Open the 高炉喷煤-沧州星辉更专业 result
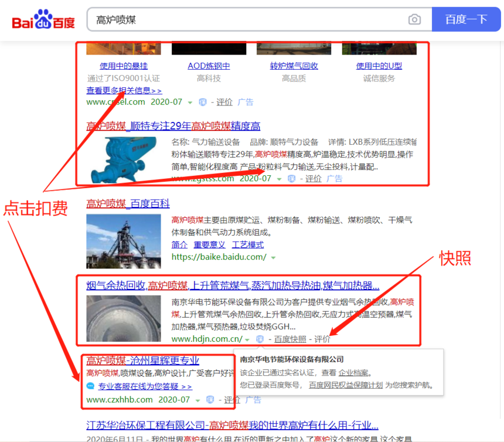The image size is (504, 442). coord(143,361)
